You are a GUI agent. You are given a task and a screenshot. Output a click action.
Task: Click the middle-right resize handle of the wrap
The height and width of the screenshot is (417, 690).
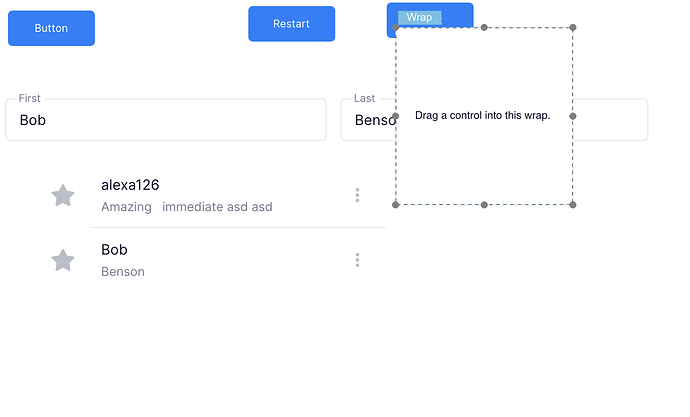pyautogui.click(x=573, y=116)
